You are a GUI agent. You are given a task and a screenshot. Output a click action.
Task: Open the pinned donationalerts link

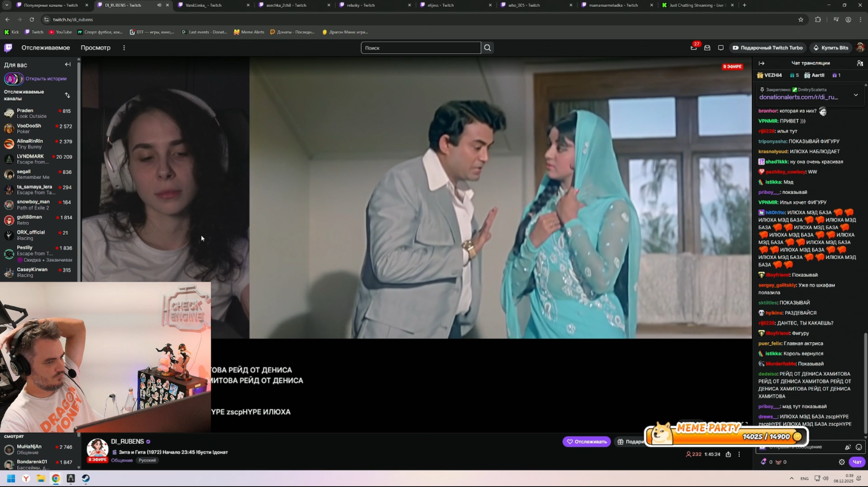[798, 97]
